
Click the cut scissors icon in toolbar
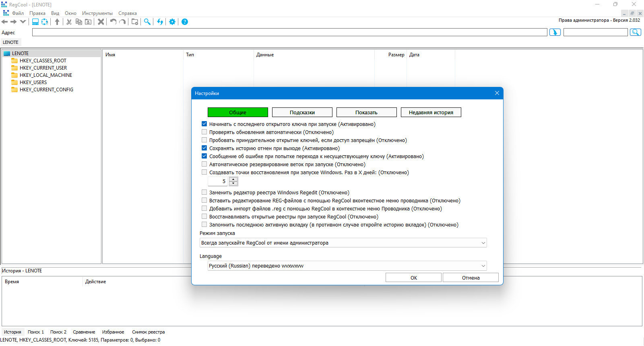[69, 22]
